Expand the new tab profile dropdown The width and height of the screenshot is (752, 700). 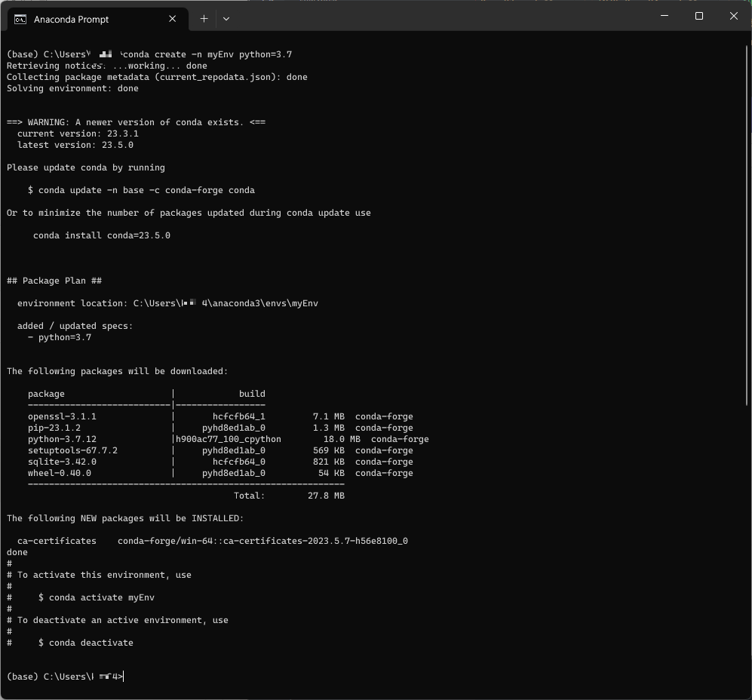point(226,19)
